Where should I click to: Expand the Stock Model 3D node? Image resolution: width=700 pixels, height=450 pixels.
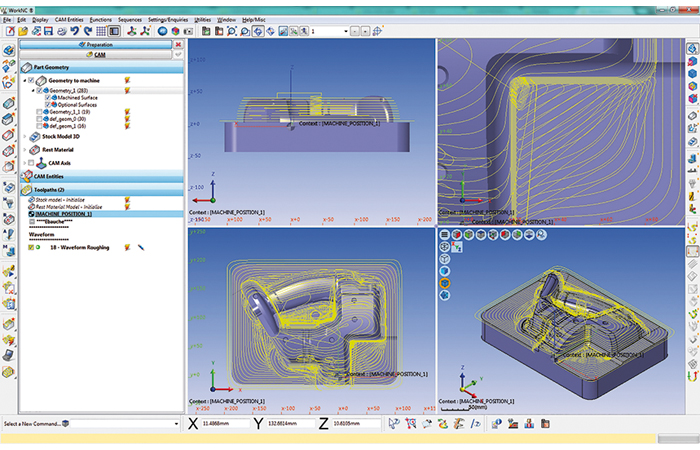pyautogui.click(x=25, y=137)
